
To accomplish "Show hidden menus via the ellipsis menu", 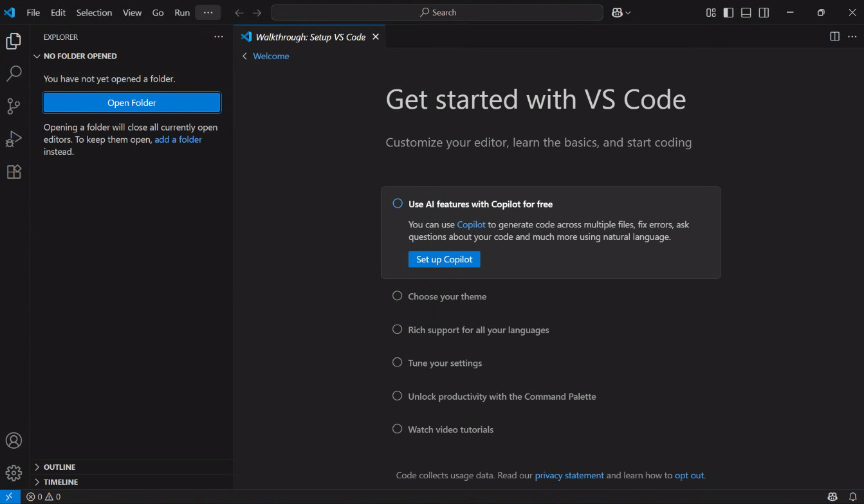I will [208, 12].
